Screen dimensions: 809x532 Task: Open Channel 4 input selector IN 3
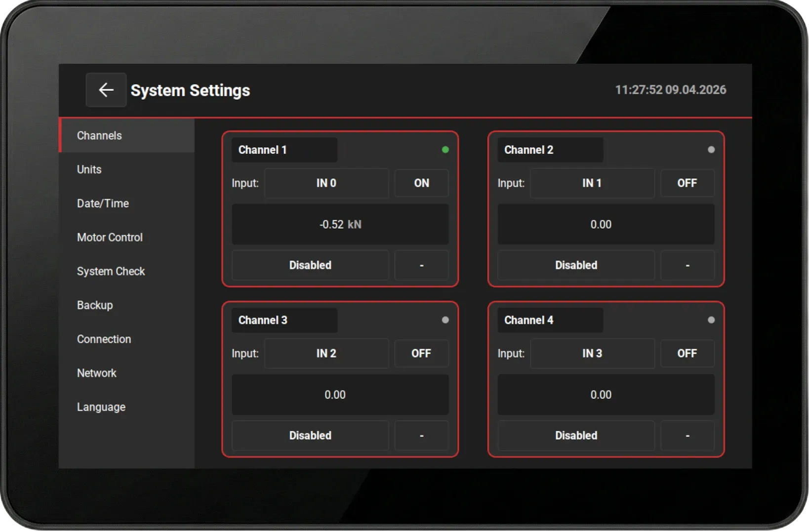pyautogui.click(x=592, y=354)
